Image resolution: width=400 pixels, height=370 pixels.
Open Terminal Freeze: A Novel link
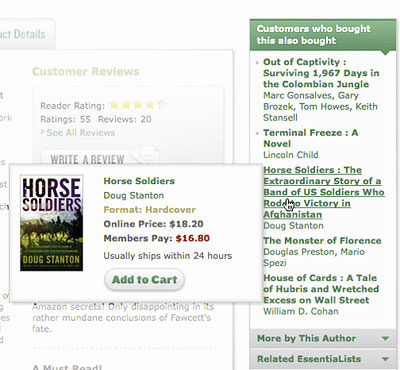click(x=311, y=138)
